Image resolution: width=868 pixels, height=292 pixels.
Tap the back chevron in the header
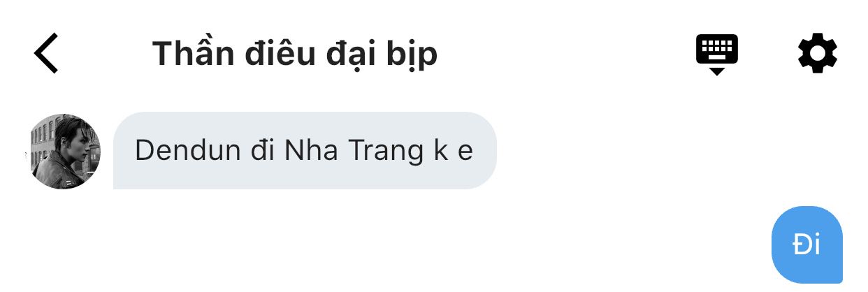[x=46, y=53]
